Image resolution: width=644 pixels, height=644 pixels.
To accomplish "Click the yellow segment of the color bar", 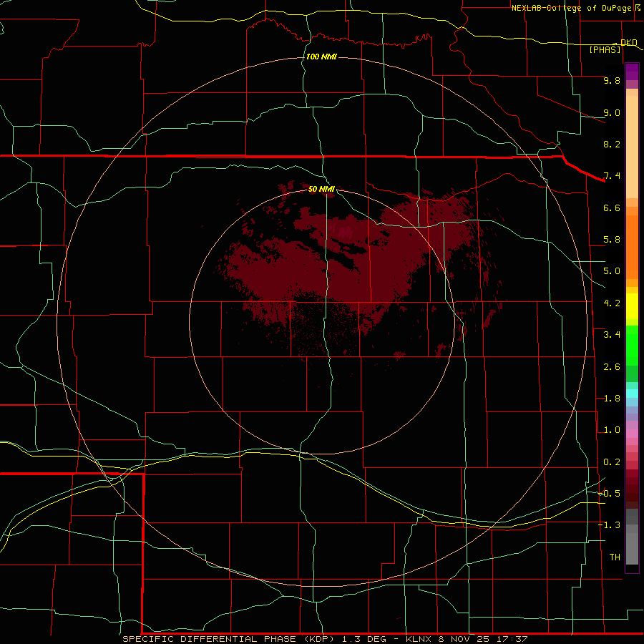I will pyautogui.click(x=632, y=306).
